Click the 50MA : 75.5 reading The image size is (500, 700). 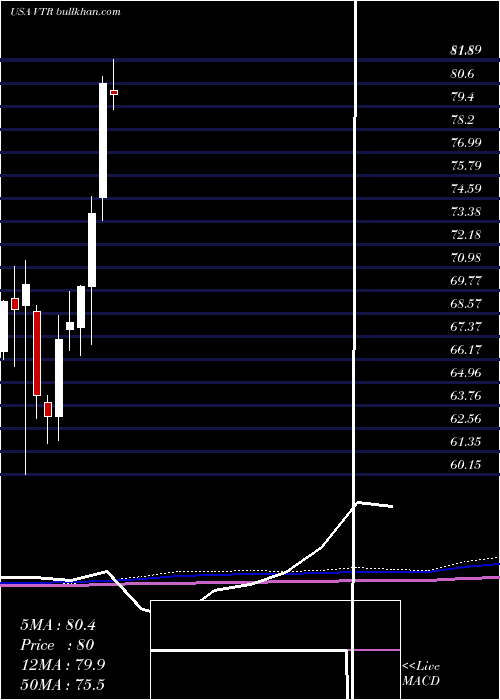62,684
